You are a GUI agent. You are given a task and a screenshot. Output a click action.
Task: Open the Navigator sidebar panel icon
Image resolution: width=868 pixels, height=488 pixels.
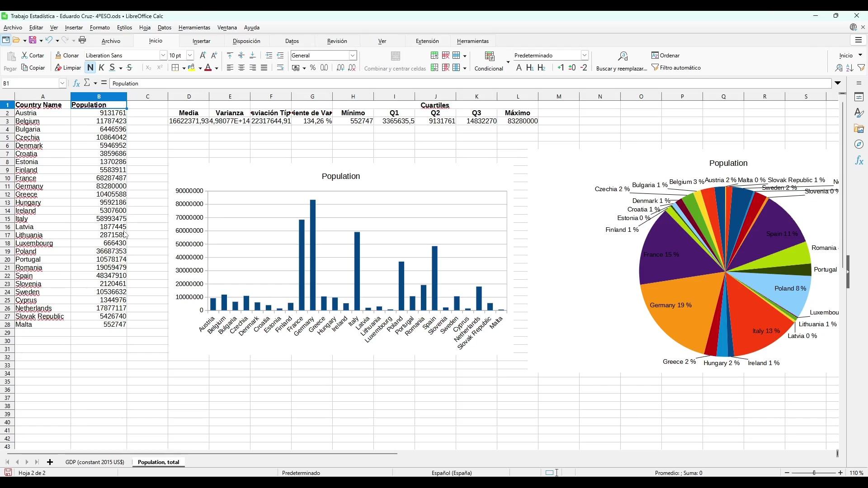(x=859, y=145)
